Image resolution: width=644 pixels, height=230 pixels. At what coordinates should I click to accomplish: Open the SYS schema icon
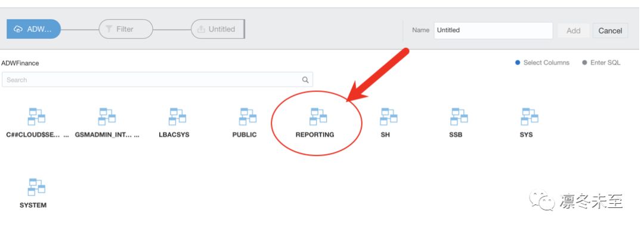(530, 116)
